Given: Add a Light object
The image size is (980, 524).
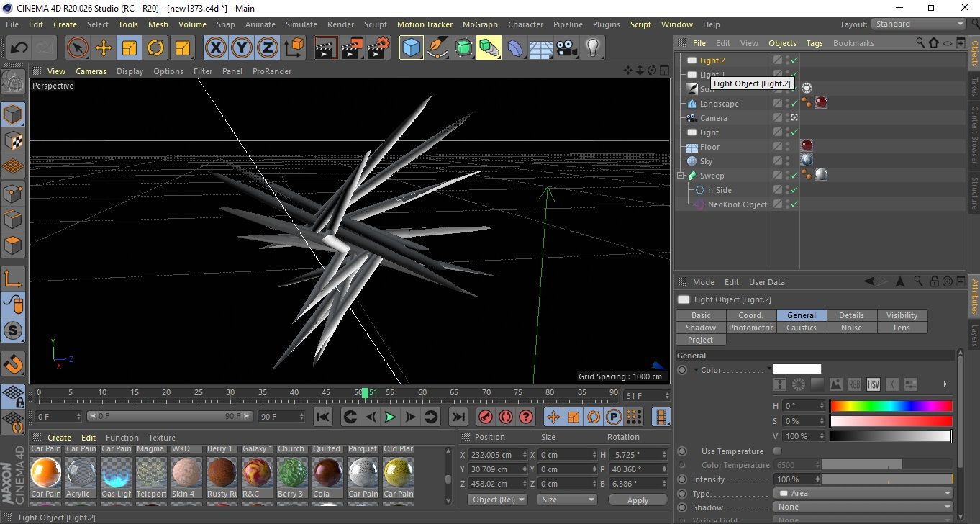Looking at the screenshot, I should click(x=593, y=48).
